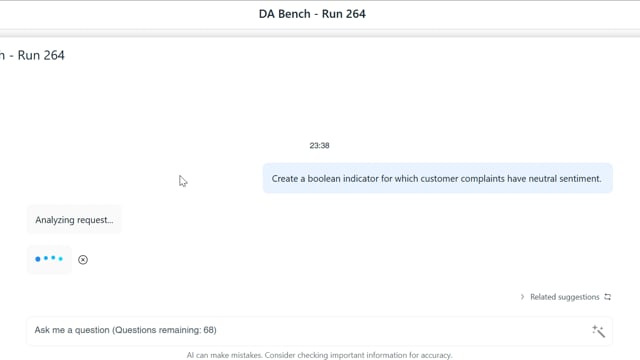Click the grey divider bar below the title
Image resolution: width=640 pixels, height=360 pixels.
(320, 33)
